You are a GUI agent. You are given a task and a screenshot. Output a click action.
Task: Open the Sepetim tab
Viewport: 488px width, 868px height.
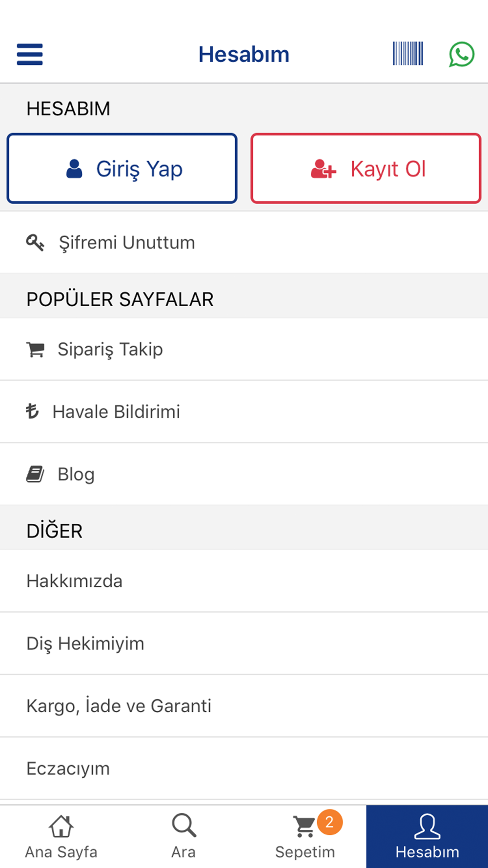pyautogui.click(x=305, y=837)
